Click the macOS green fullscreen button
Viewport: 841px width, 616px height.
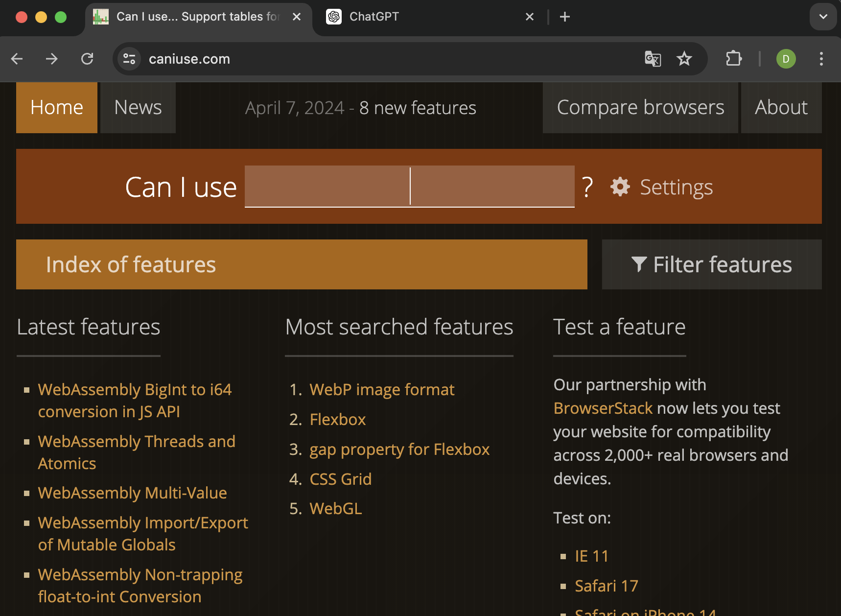tap(61, 17)
